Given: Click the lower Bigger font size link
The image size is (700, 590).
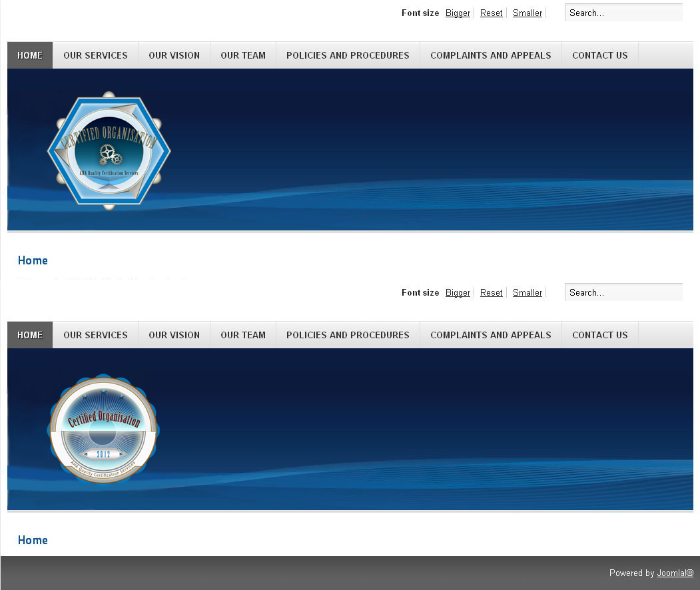Looking at the screenshot, I should click(x=458, y=293).
